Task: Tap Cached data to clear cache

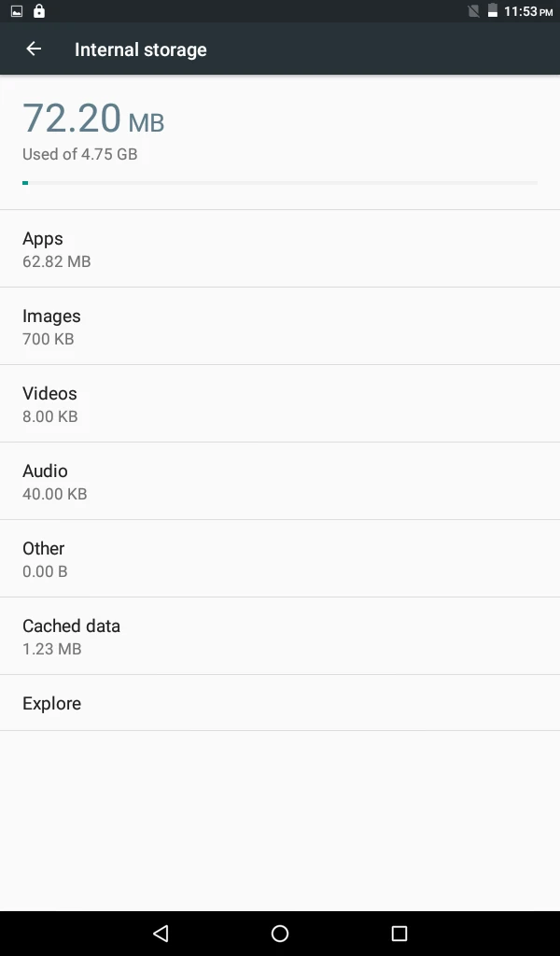Action: (280, 636)
